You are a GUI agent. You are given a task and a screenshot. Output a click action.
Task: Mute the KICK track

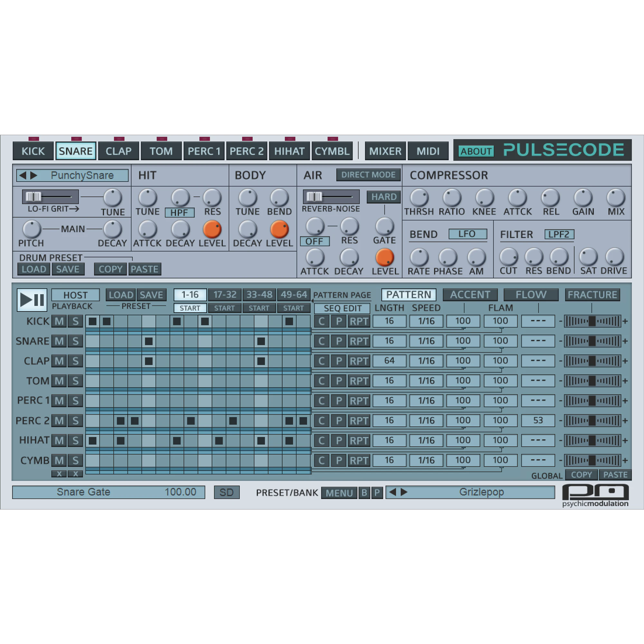coord(58,321)
